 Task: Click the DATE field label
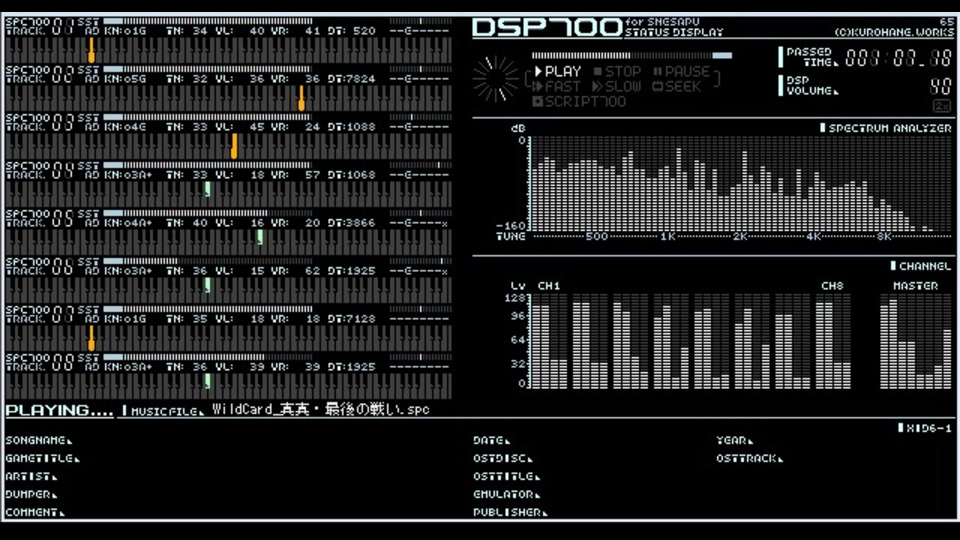tap(492, 440)
